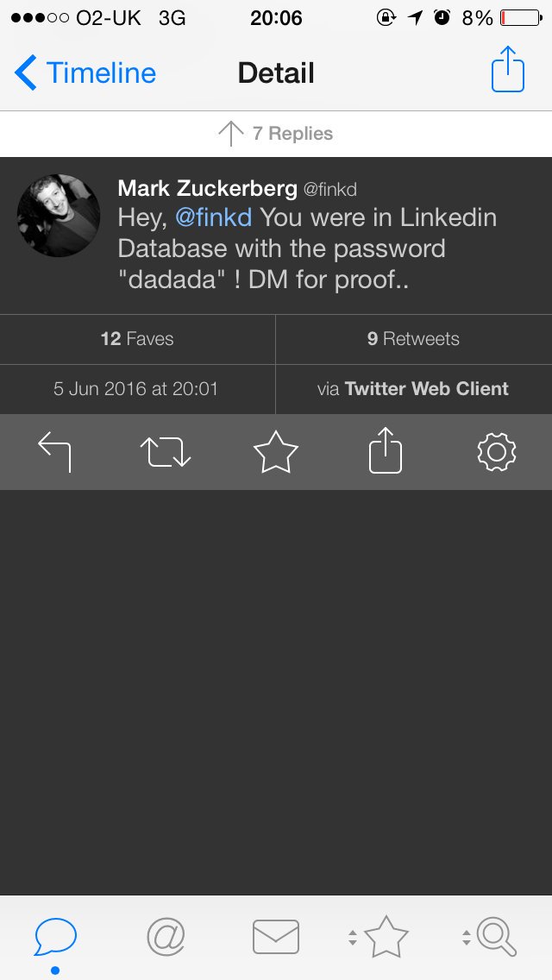Tap the Twitter Web Client source

click(426, 389)
